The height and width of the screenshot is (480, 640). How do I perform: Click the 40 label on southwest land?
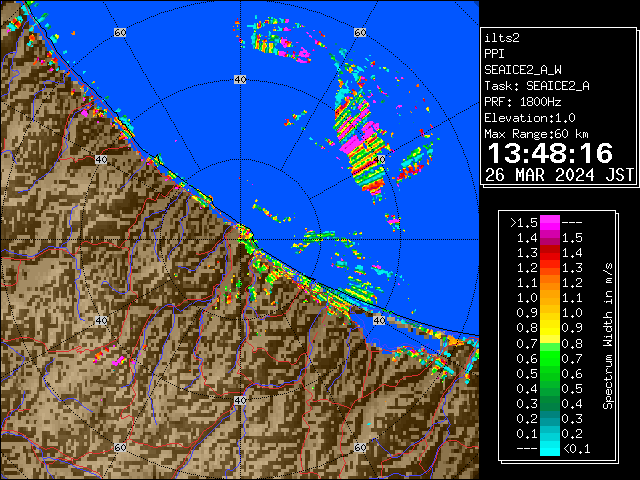[101, 320]
